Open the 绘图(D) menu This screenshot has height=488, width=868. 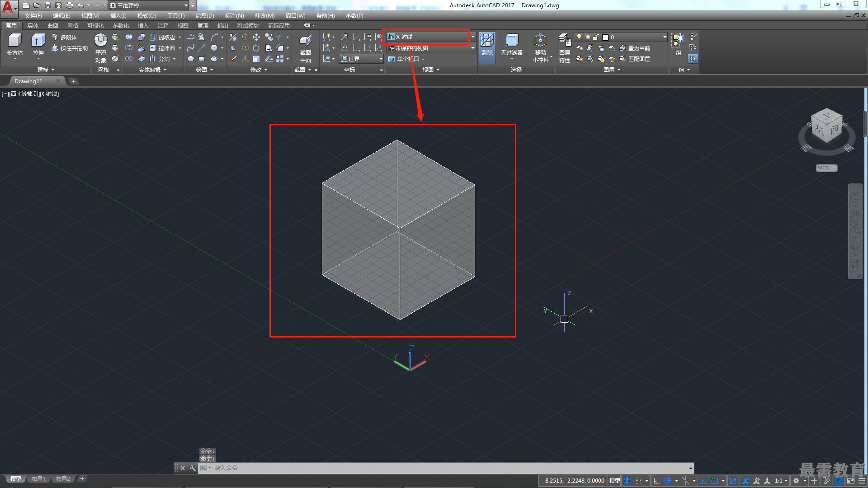click(205, 16)
